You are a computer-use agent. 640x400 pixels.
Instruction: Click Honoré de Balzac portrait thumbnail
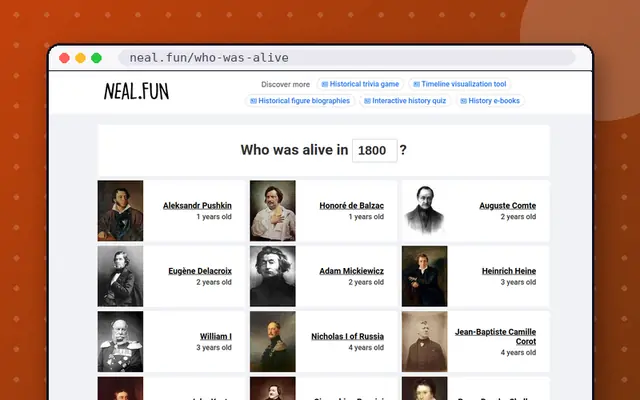click(x=273, y=211)
